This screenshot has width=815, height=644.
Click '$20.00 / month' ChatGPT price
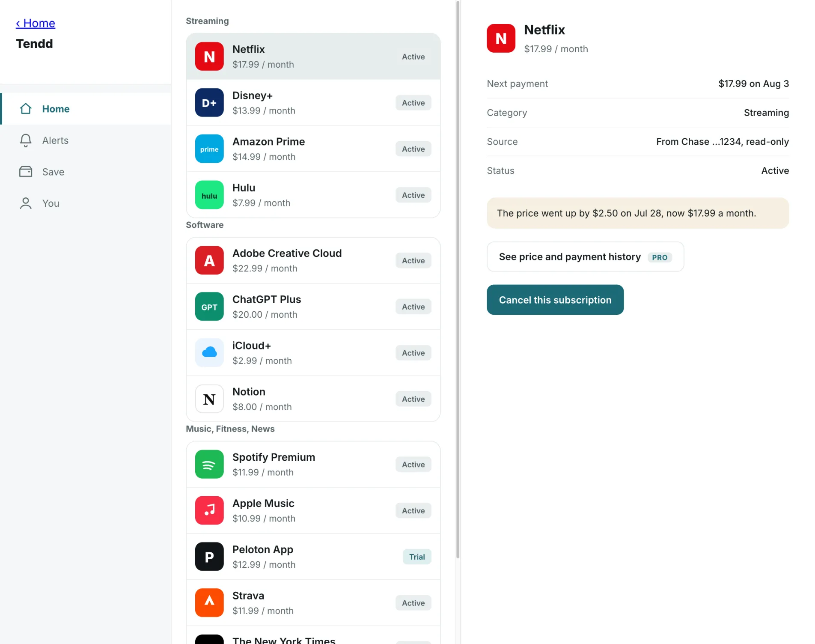265,315
